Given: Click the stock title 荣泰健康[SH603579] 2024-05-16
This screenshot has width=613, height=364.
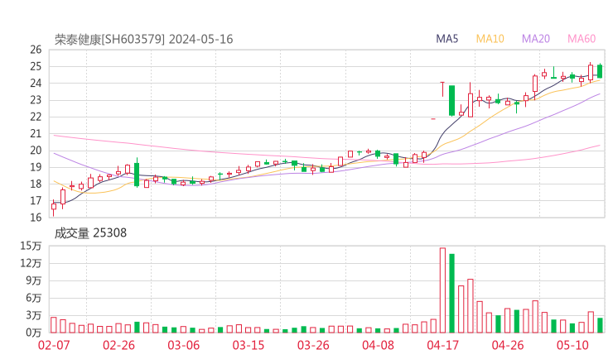Looking at the screenshot, I should pyautogui.click(x=143, y=40).
